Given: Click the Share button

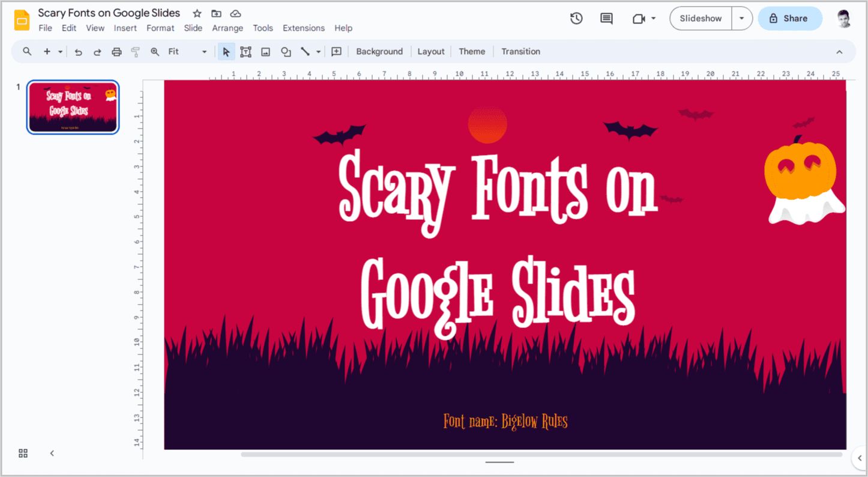Looking at the screenshot, I should click(x=790, y=19).
